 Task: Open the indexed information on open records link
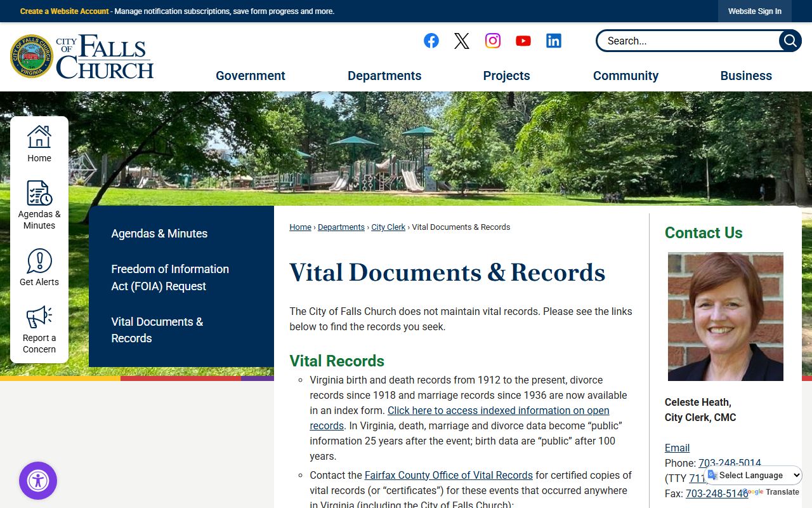(x=460, y=418)
